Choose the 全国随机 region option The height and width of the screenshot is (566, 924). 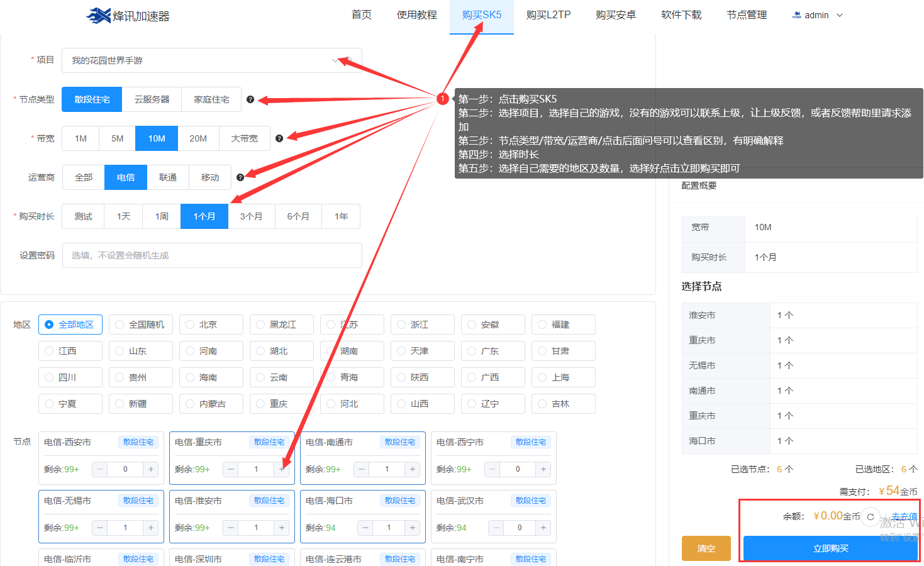coord(141,325)
